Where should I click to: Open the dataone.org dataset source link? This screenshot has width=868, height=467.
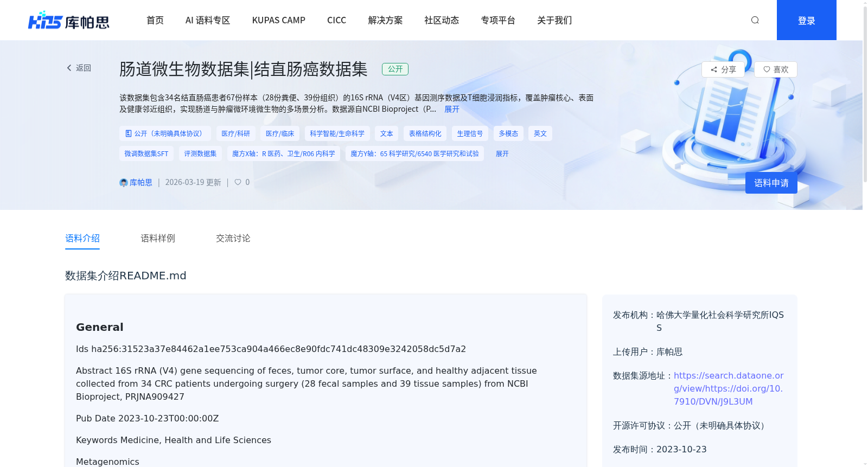(x=729, y=388)
